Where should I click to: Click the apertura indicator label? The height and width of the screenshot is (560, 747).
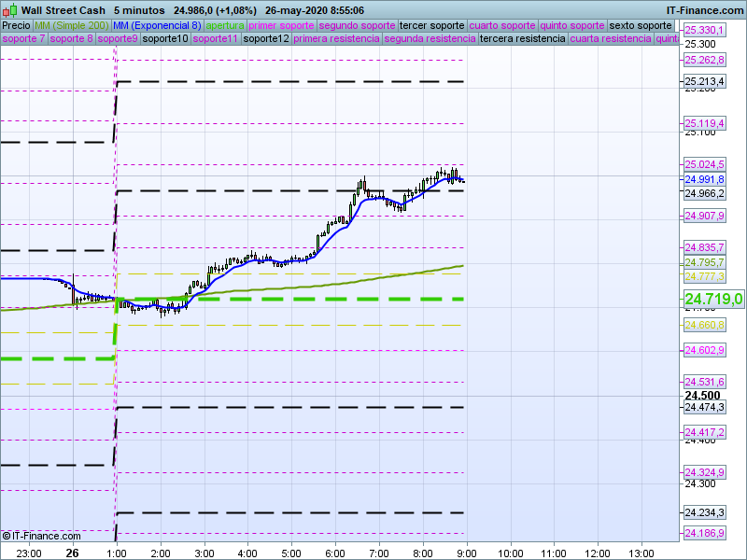click(225, 25)
